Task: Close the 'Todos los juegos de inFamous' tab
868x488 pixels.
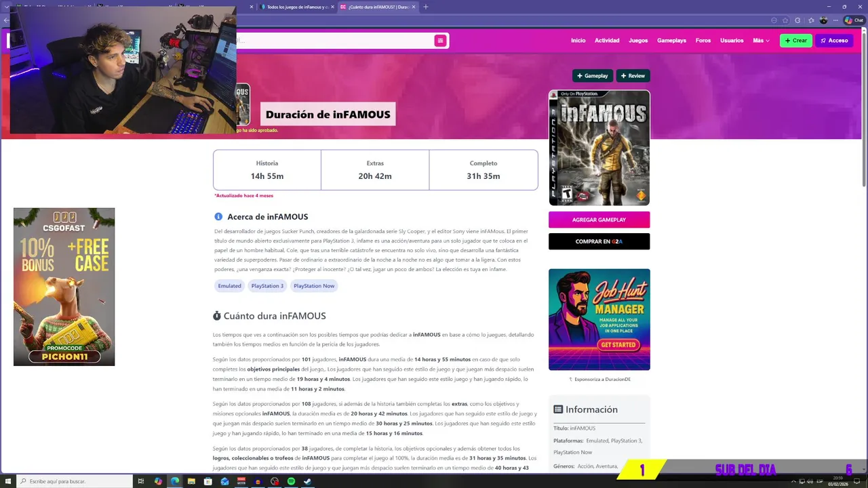Action: click(333, 7)
